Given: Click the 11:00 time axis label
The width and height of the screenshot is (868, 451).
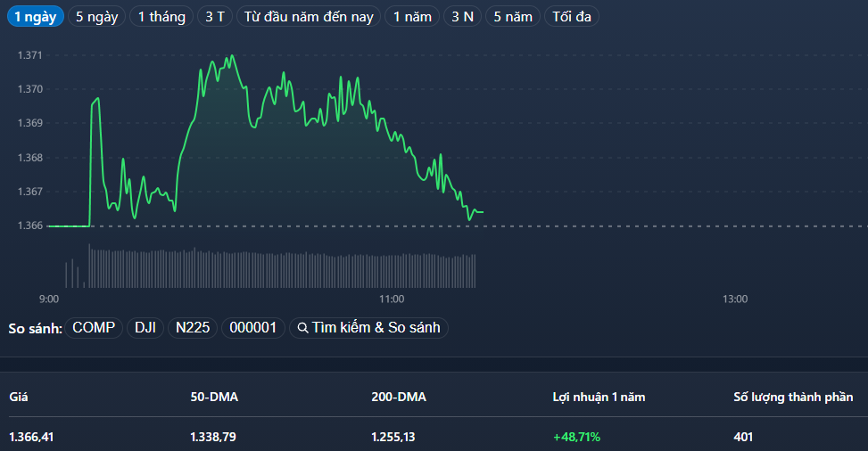Looking at the screenshot, I should pyautogui.click(x=392, y=299).
